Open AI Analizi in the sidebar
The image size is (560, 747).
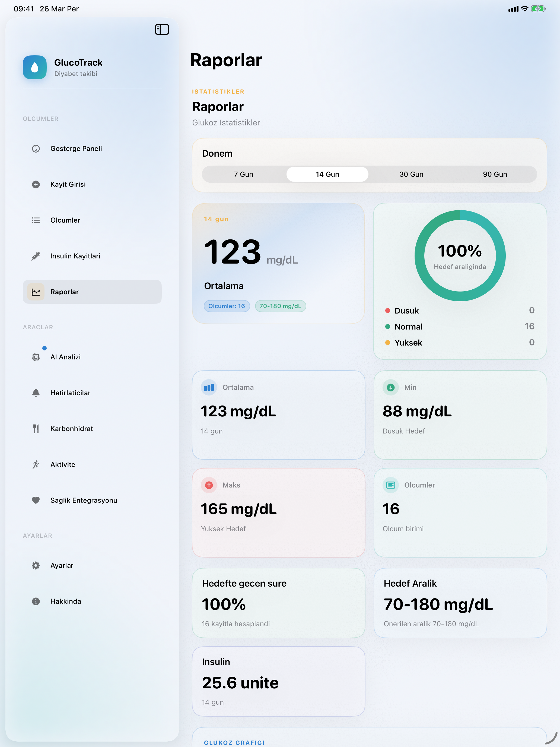92,357
